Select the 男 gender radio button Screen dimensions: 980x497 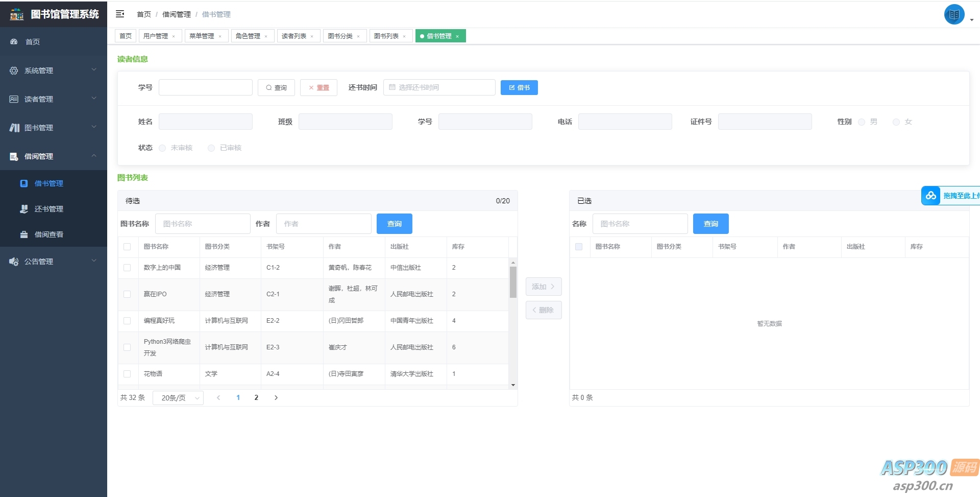861,122
